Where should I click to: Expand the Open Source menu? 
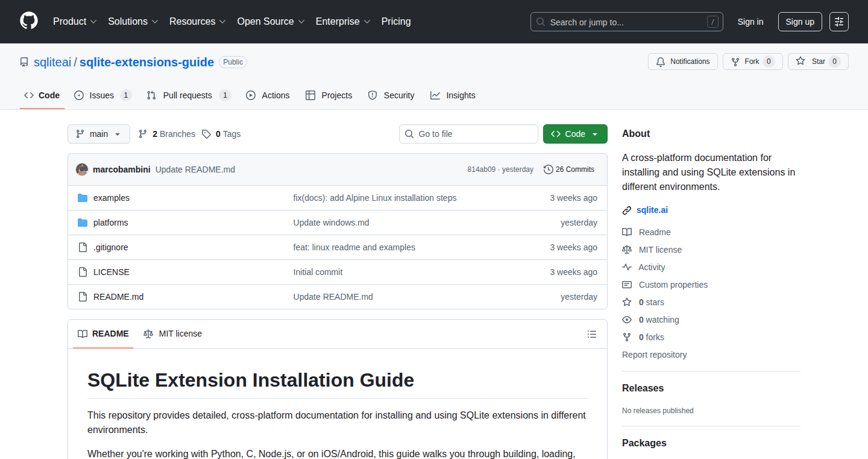pyautogui.click(x=271, y=22)
